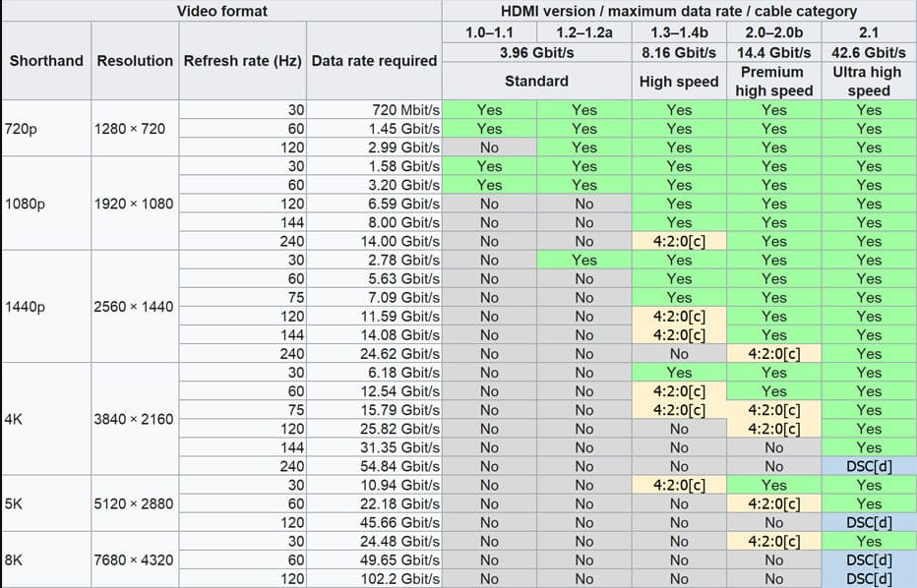
Task: Click the 1920 × 1080 resolution cell
Action: click(x=135, y=204)
